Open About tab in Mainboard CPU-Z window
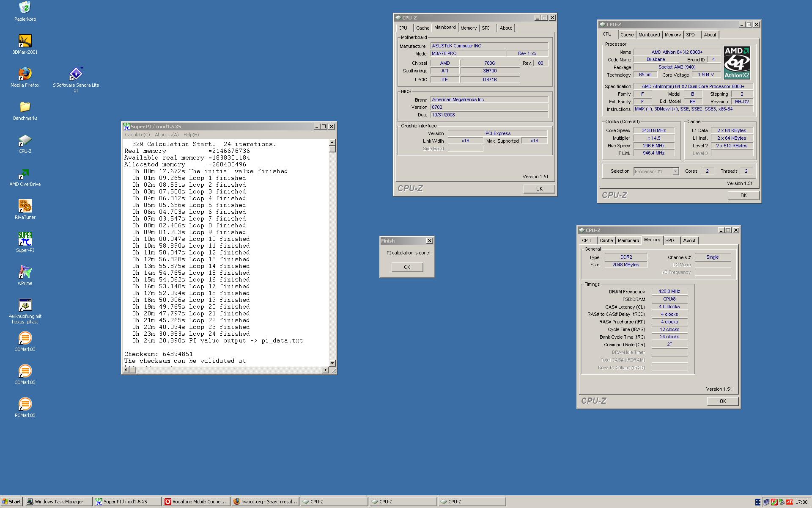 tap(506, 28)
